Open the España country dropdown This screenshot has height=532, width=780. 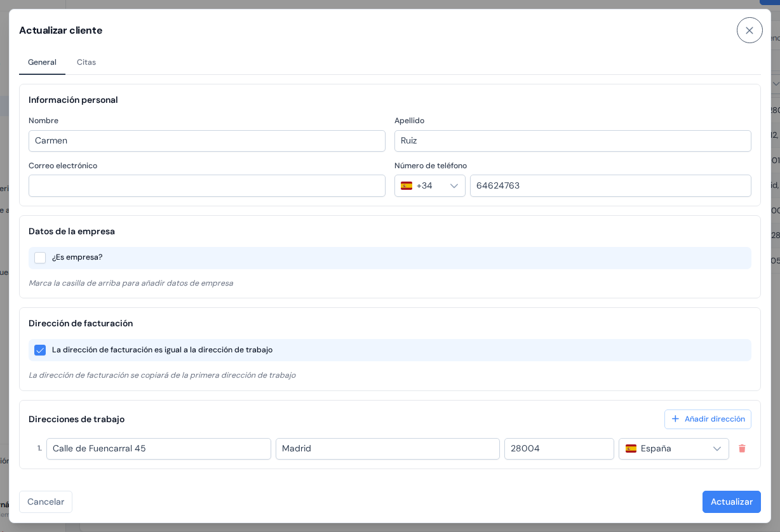pyautogui.click(x=674, y=449)
